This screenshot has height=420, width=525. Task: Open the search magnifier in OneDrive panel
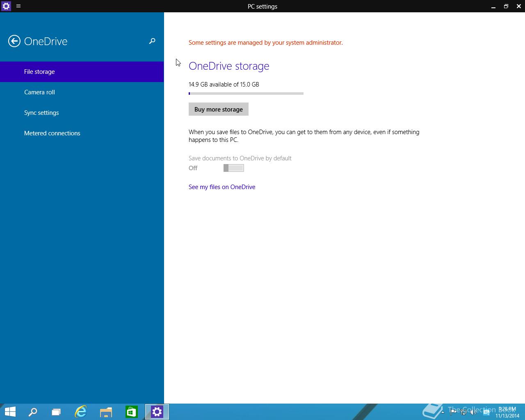coord(152,41)
